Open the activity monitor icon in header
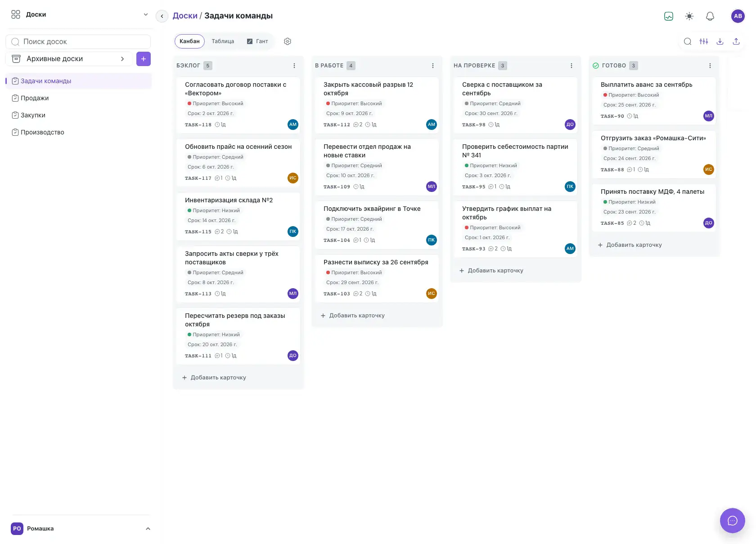Screen dimensions: 756x544 tap(669, 16)
